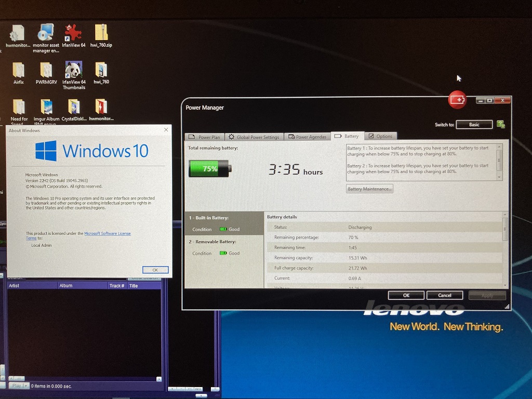This screenshot has height=399, width=532.
Task: Open the Global Power Settings tab
Action: click(254, 137)
